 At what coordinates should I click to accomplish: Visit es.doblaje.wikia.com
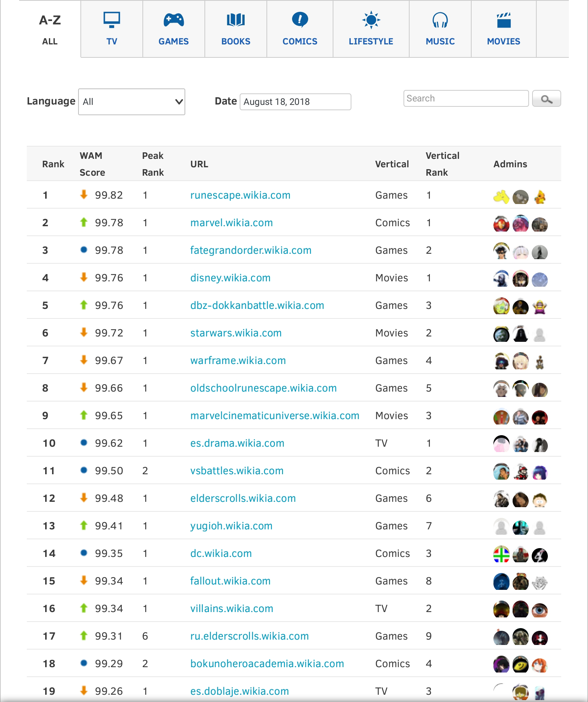(239, 691)
